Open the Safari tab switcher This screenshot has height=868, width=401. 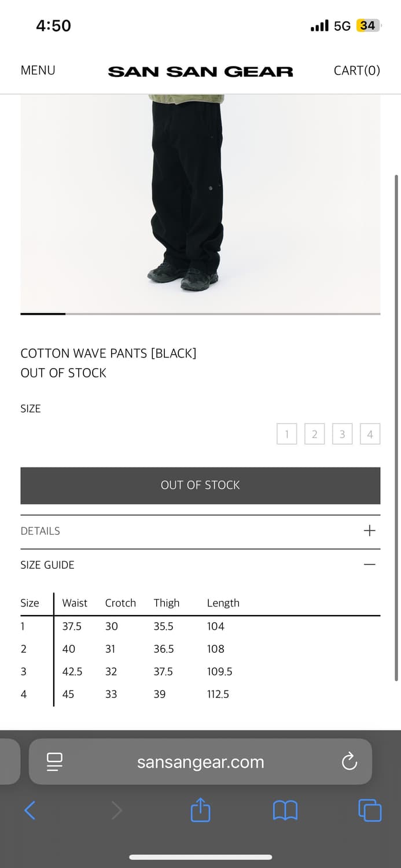[x=369, y=811]
